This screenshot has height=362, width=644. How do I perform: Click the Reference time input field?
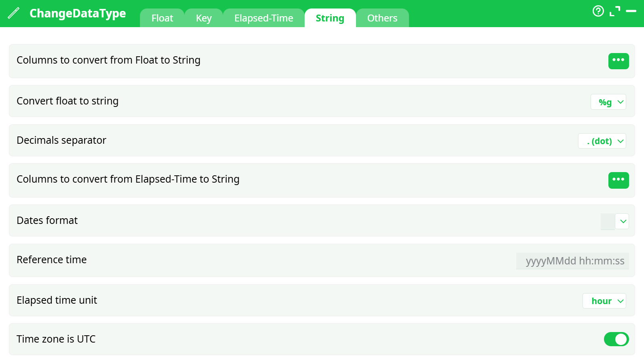click(x=572, y=261)
